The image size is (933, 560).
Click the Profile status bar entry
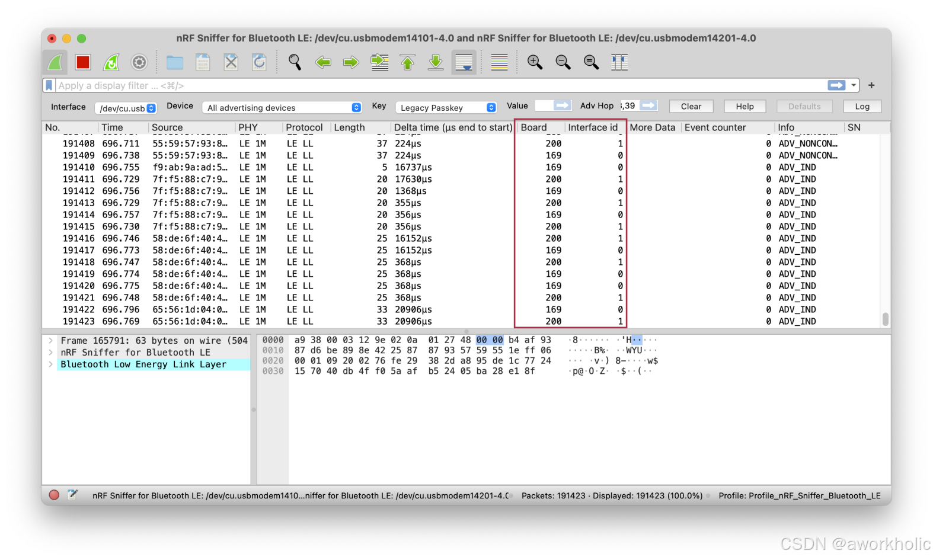(800, 496)
